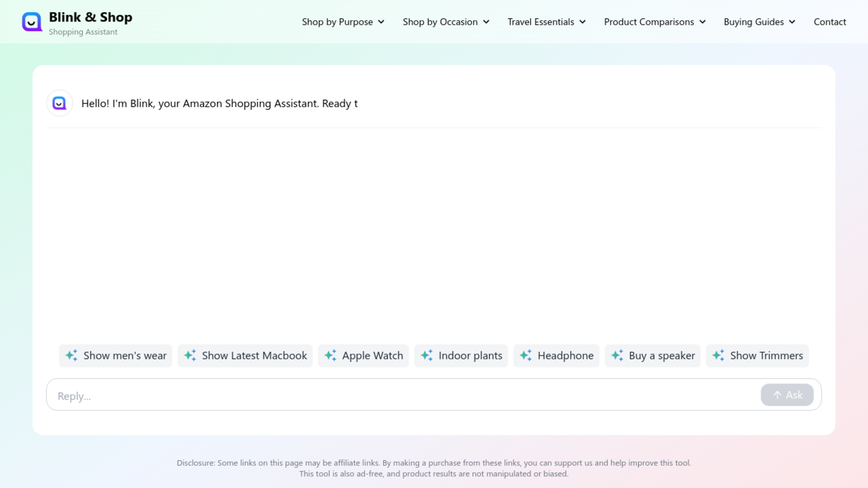
Task: Click the Blink & Shop title link
Action: pyautogui.click(x=90, y=17)
